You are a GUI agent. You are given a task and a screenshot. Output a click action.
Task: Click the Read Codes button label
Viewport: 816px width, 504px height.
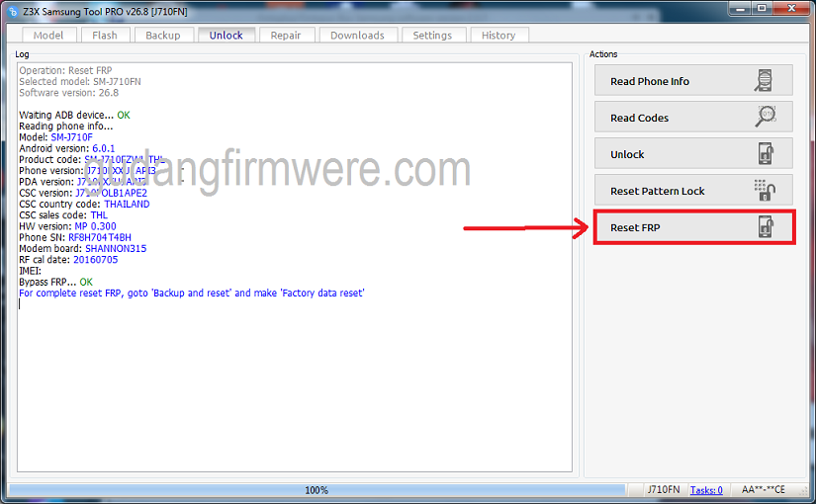(x=640, y=118)
